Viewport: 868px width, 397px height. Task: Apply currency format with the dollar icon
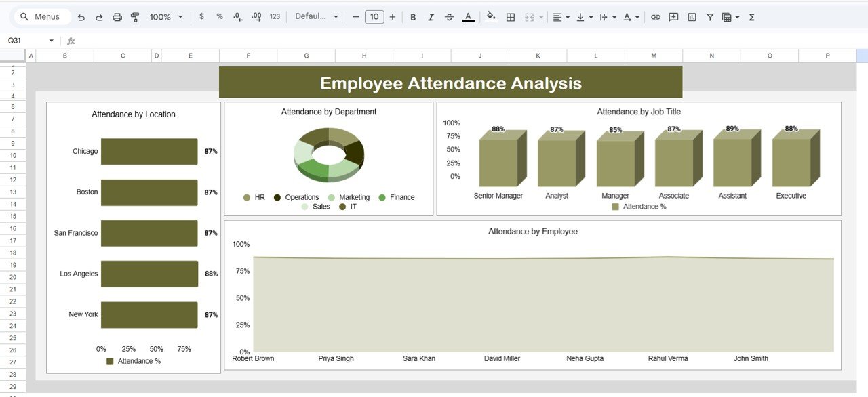201,17
